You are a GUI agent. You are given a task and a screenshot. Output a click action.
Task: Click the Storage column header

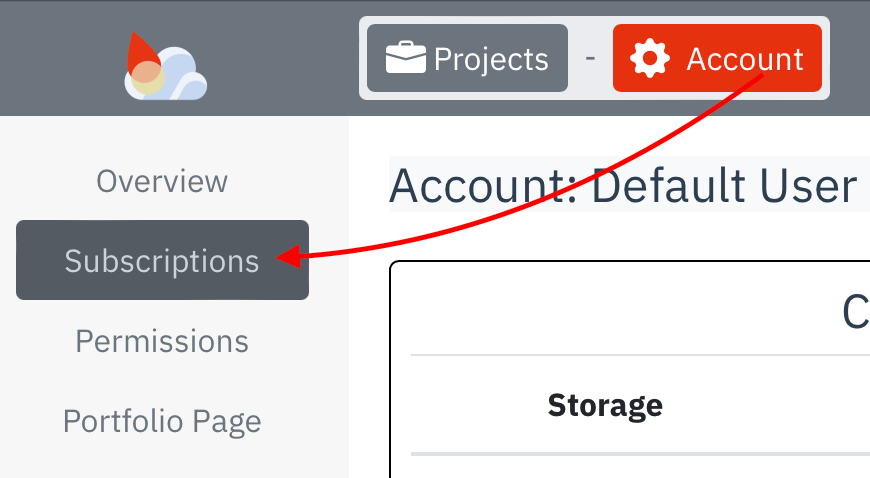(605, 405)
